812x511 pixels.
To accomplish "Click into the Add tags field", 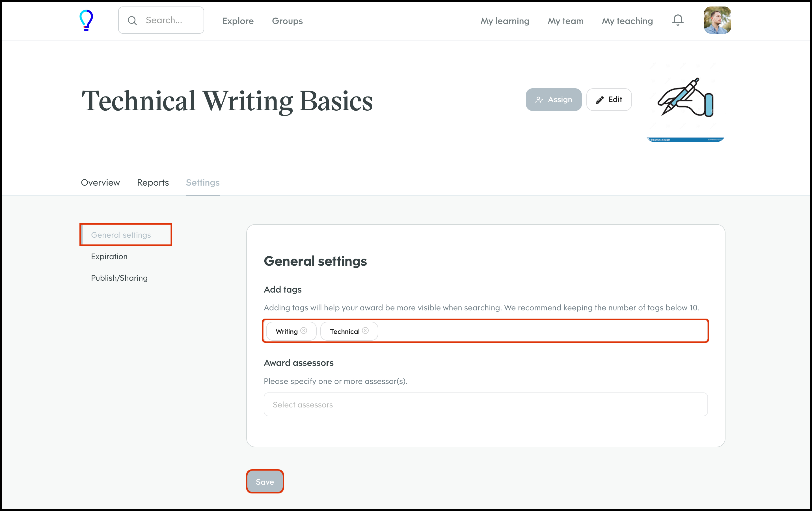I will click(x=539, y=331).
